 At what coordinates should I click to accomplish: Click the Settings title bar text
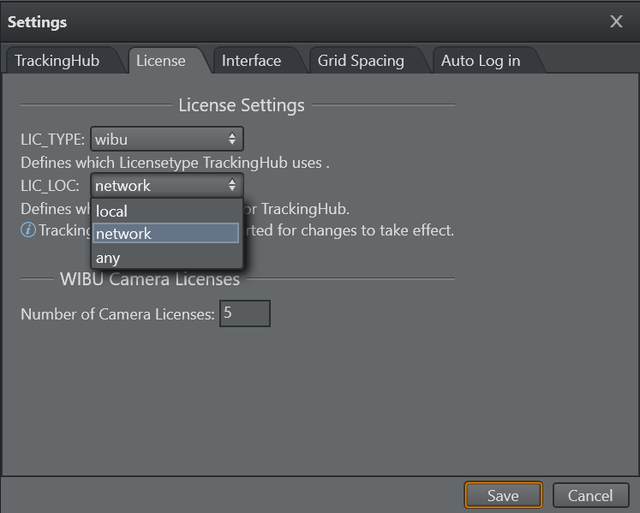37,21
